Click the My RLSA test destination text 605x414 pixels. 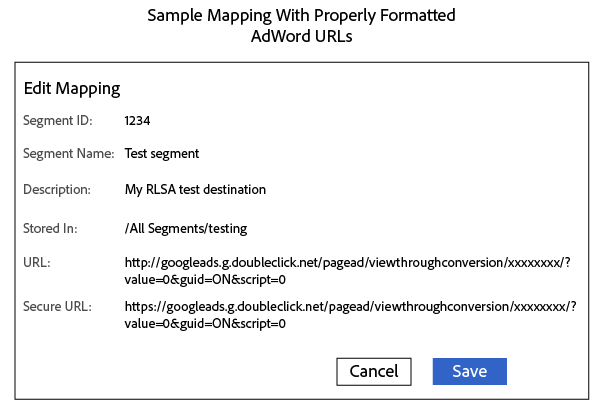tap(195, 189)
